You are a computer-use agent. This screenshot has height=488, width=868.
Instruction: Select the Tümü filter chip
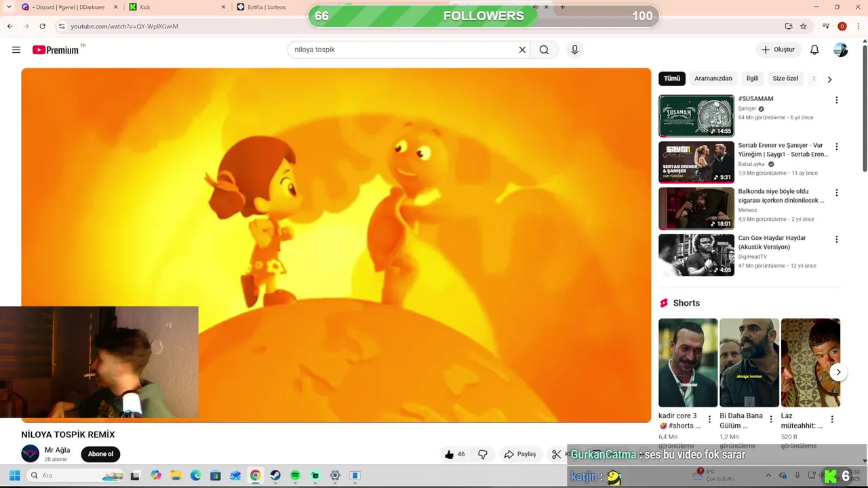tap(672, 79)
